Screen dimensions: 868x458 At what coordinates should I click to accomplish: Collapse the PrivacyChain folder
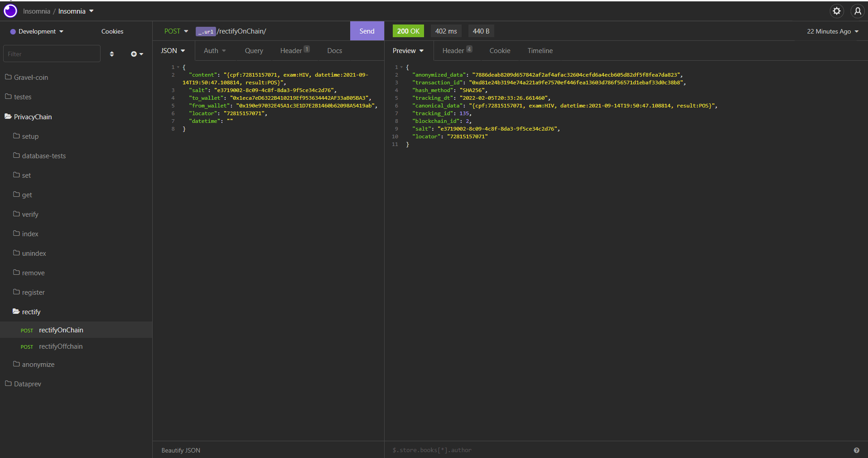[x=33, y=117]
